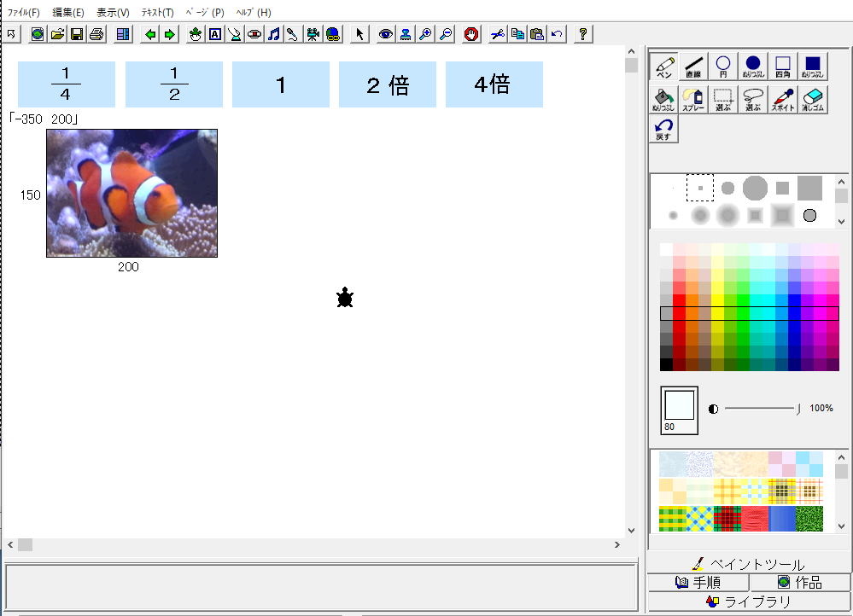853x616 pixels.
Task: Select the スプレー spray tool
Action: coord(693,99)
